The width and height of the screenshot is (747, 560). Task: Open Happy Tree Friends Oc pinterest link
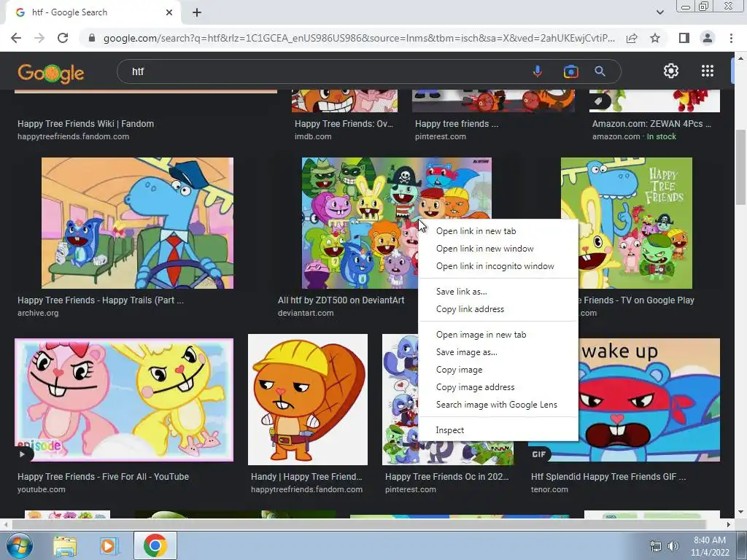tap(447, 477)
